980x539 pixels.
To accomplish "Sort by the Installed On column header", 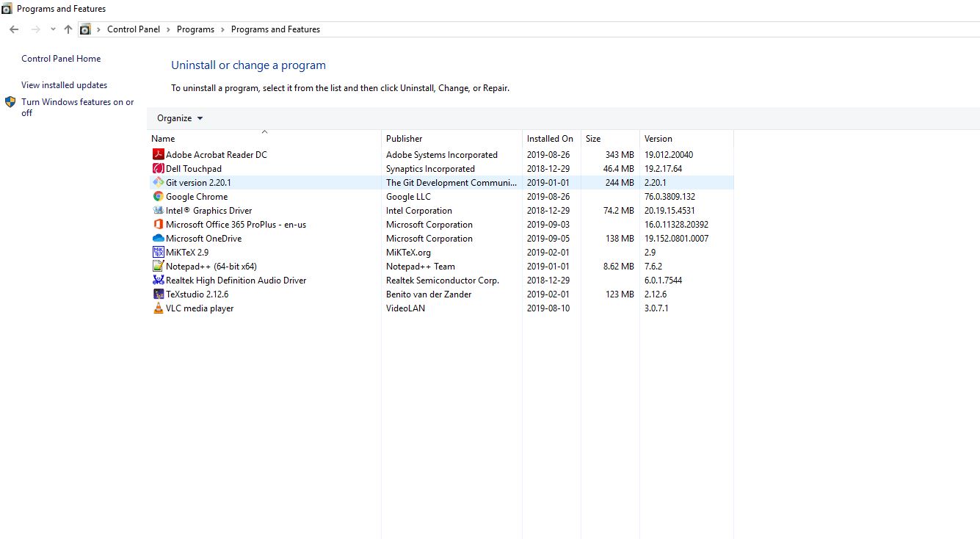I will click(551, 138).
